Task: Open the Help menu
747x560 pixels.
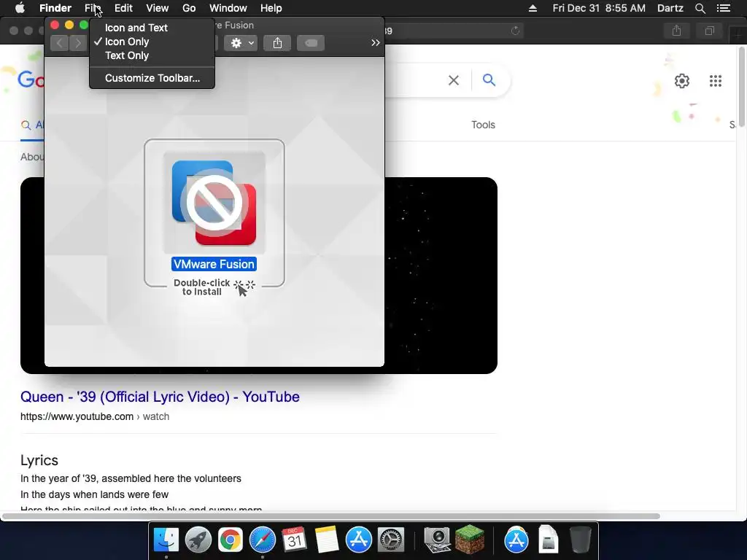Action: pyautogui.click(x=271, y=8)
